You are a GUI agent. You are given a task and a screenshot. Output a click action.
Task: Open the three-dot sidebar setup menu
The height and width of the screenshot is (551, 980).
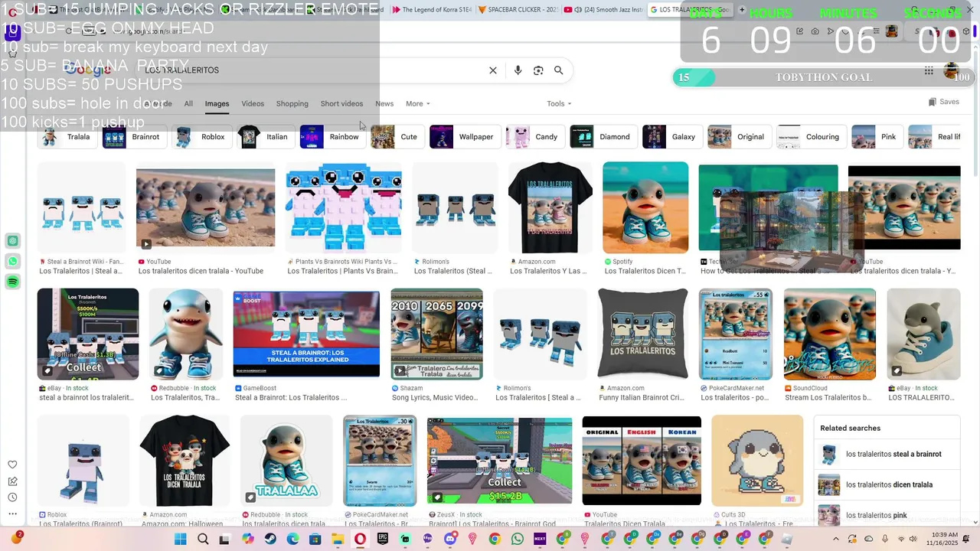12,514
